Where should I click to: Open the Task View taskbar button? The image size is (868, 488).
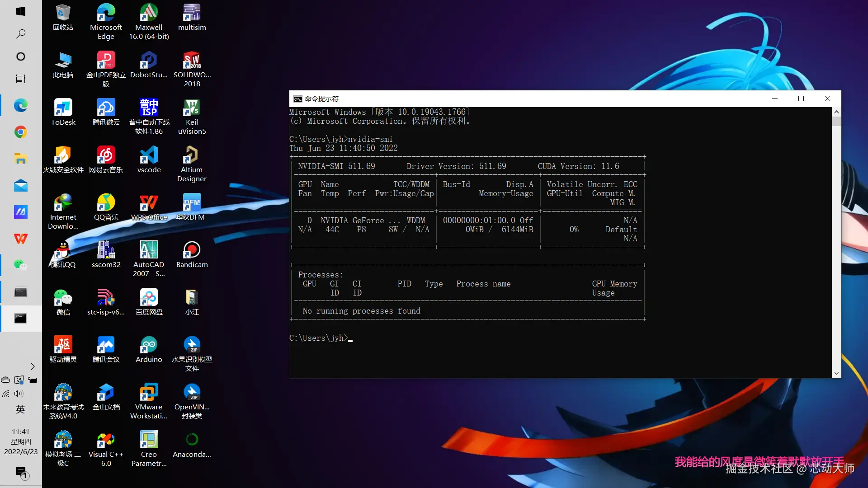20,79
